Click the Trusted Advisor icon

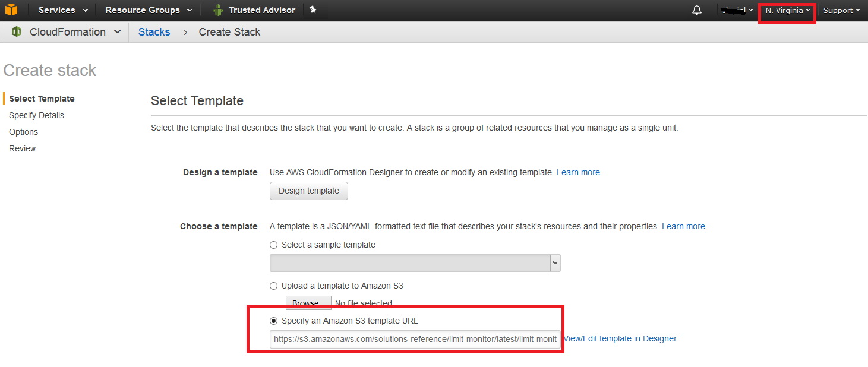point(218,10)
